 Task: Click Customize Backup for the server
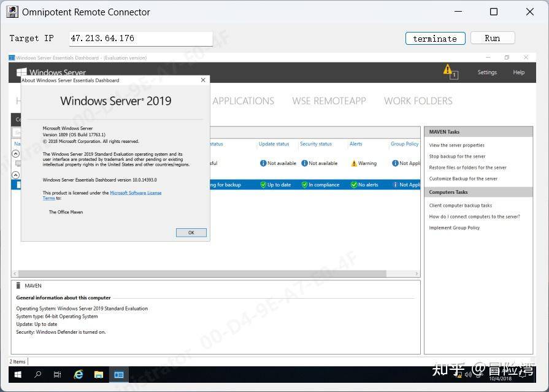click(x=463, y=179)
